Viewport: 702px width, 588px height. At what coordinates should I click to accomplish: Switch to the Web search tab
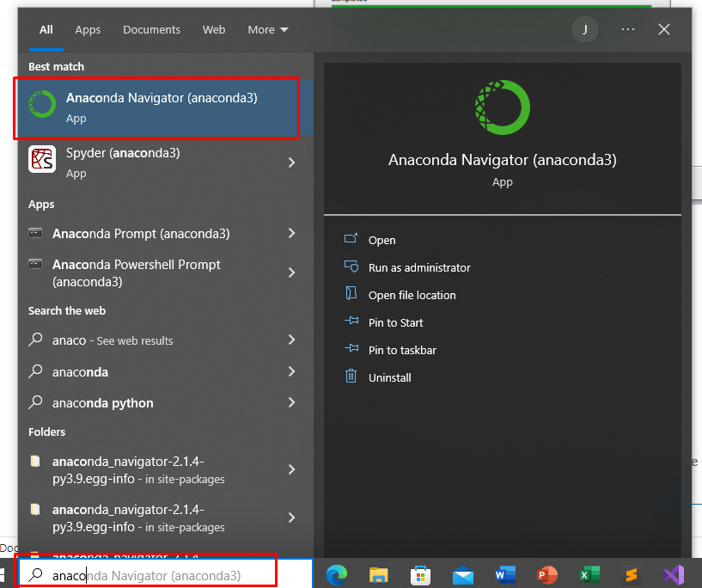(x=214, y=29)
